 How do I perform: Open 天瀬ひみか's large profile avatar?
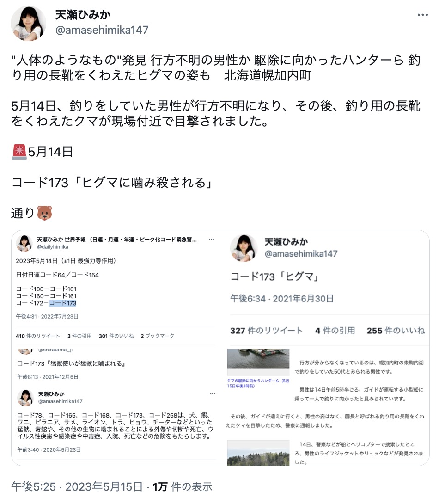pos(29,24)
